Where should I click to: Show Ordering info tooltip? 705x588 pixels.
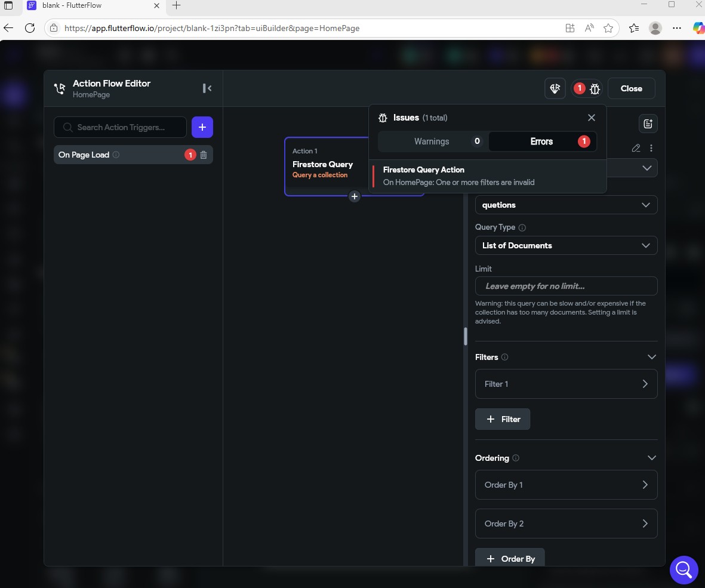(x=516, y=458)
